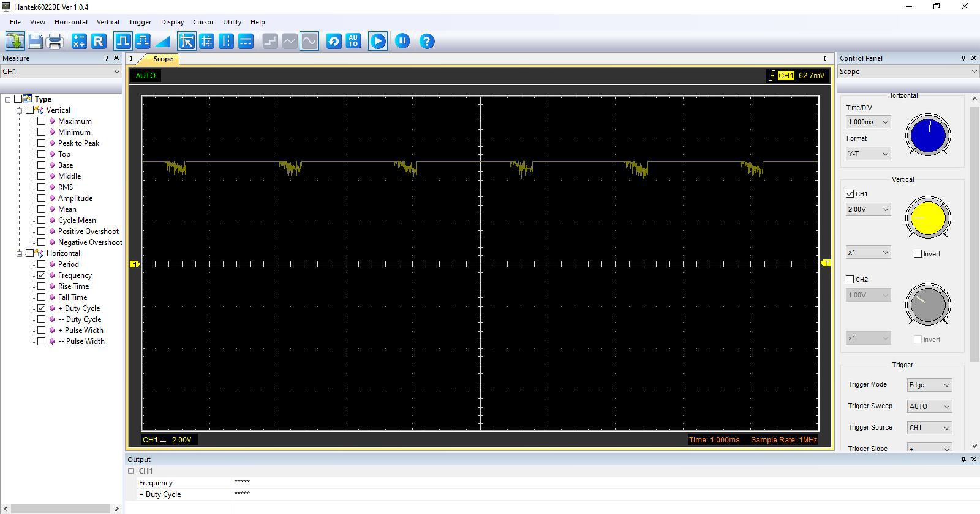This screenshot has width=980, height=514.
Task: Select the dotted square wave display icon
Action: [143, 41]
